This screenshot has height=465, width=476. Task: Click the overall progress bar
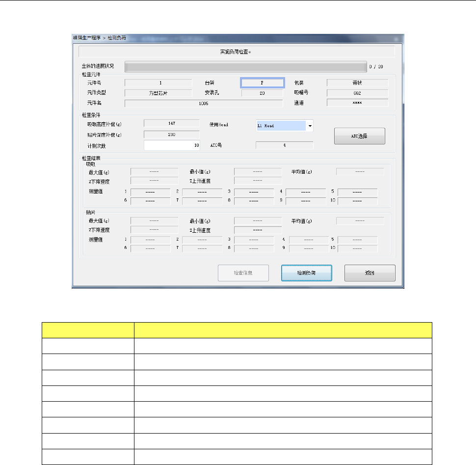pyautogui.click(x=245, y=67)
